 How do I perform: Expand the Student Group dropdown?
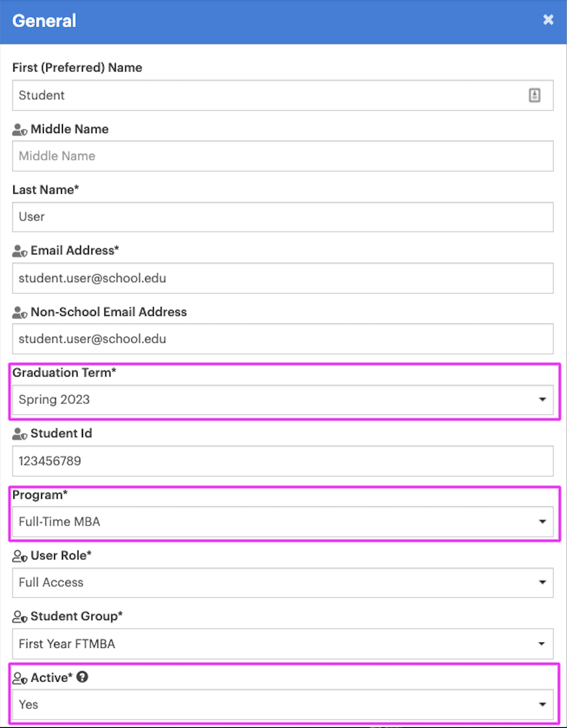283,644
